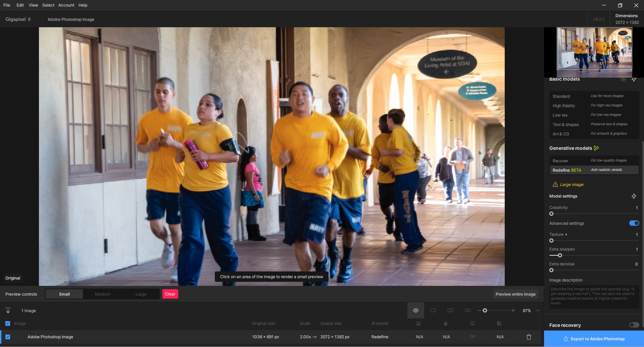644x347 pixels.
Task: Delete Adobe Photoshop Image with trash icon
Action: [529, 337]
